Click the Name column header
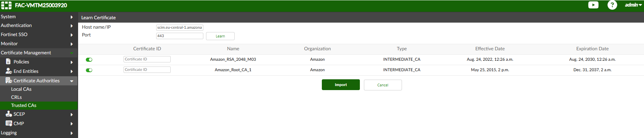The width and height of the screenshot is (644, 138). click(233, 49)
